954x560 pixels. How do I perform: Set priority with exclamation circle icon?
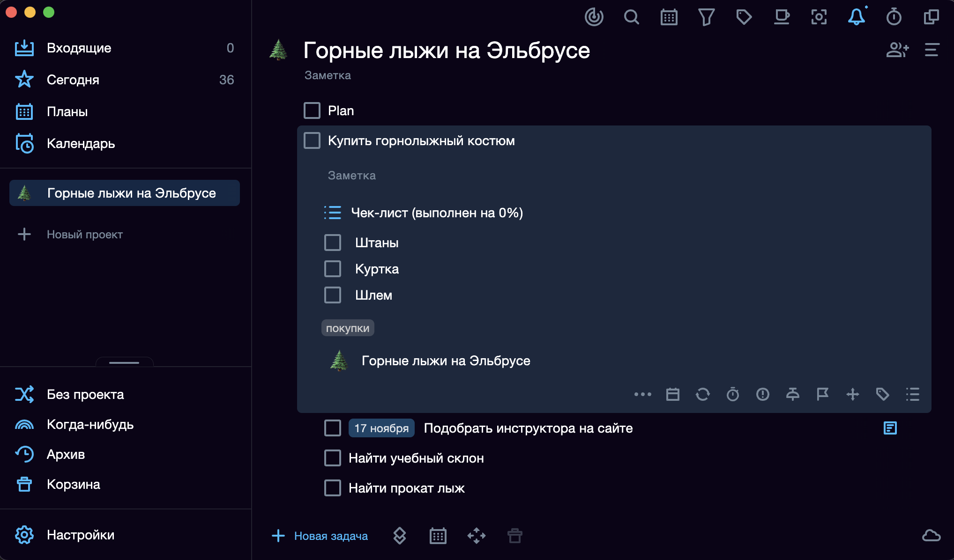click(x=763, y=394)
